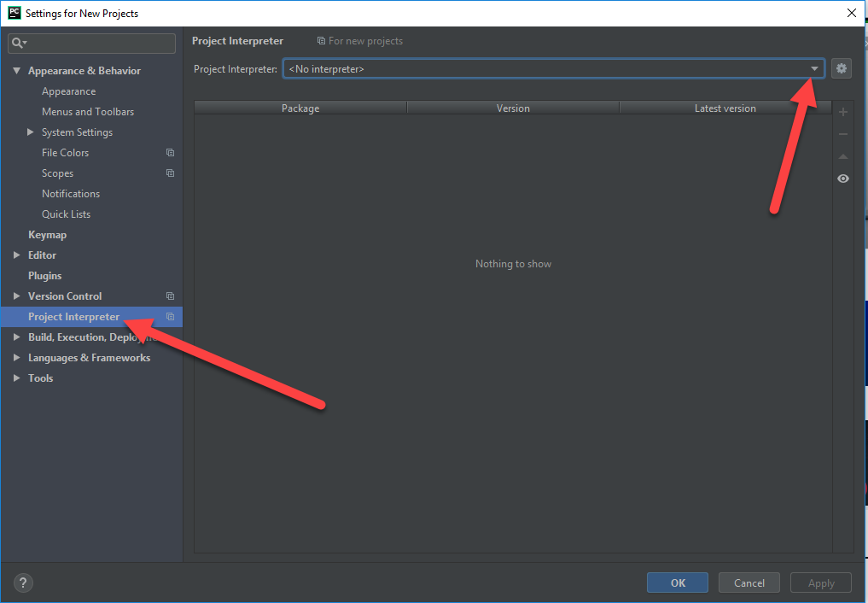Click the search magnifier icon in settings
Image resolution: width=868 pixels, height=603 pixels.
click(x=19, y=44)
